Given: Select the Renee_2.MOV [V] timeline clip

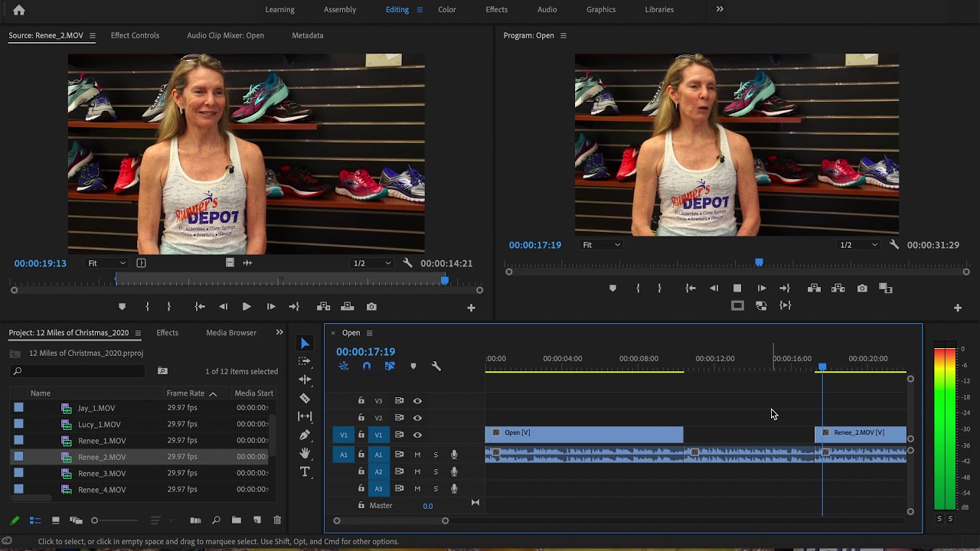Looking at the screenshot, I should 861,434.
